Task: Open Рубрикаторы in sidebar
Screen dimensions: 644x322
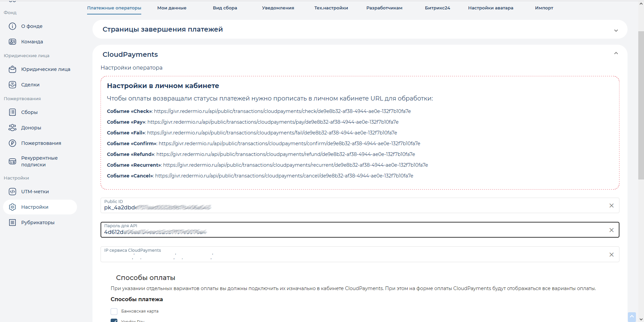Action: click(38, 223)
